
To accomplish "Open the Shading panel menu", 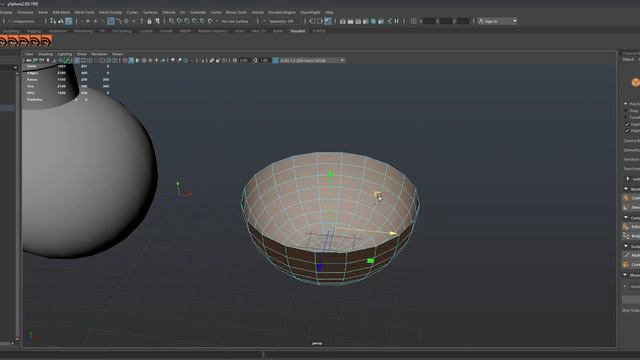I will click(x=46, y=54).
